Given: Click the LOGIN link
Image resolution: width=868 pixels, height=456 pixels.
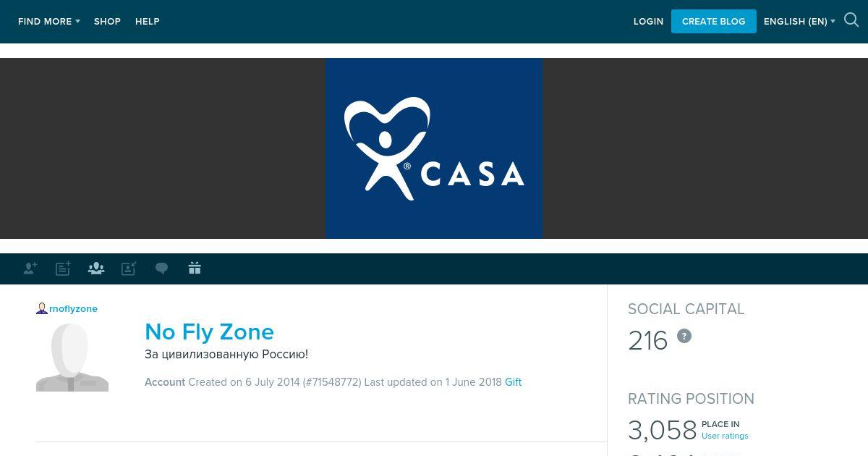Looking at the screenshot, I should (x=648, y=22).
